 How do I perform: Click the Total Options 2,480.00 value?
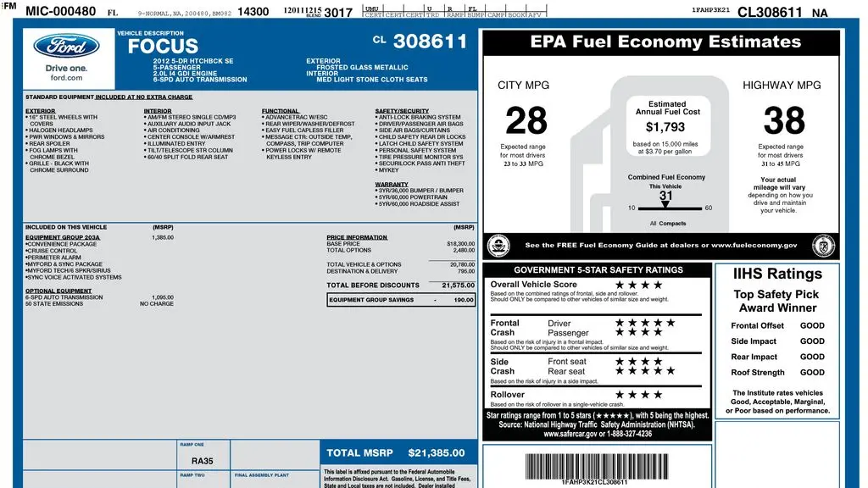(x=464, y=250)
